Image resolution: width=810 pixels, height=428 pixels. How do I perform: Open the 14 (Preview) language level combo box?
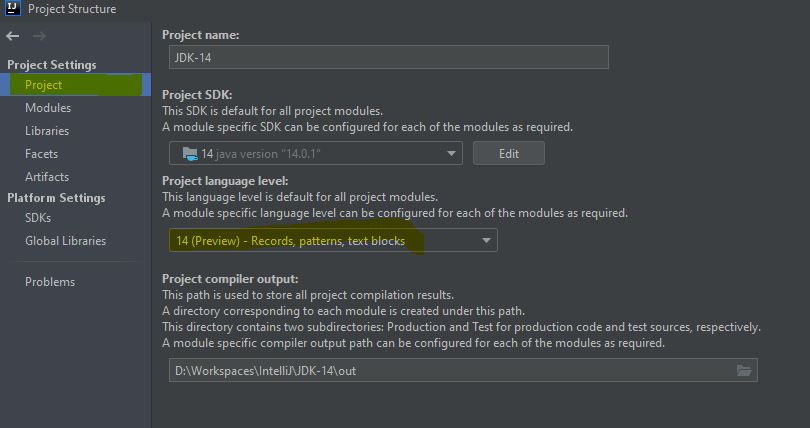coord(333,240)
